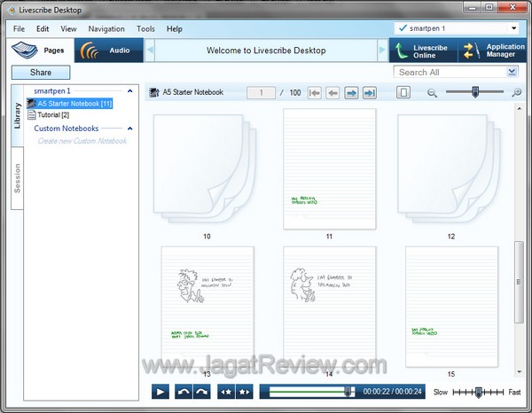Open the Navigation menu
The height and width of the screenshot is (413, 532).
click(x=106, y=29)
